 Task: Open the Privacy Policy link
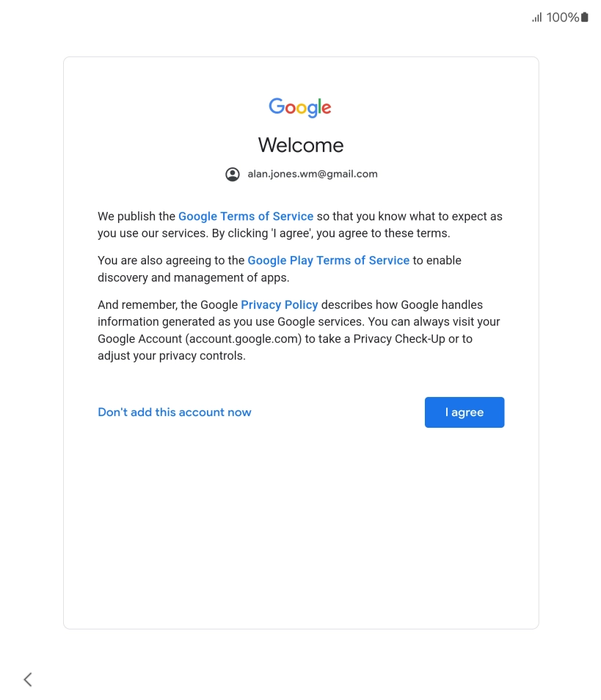(x=279, y=305)
